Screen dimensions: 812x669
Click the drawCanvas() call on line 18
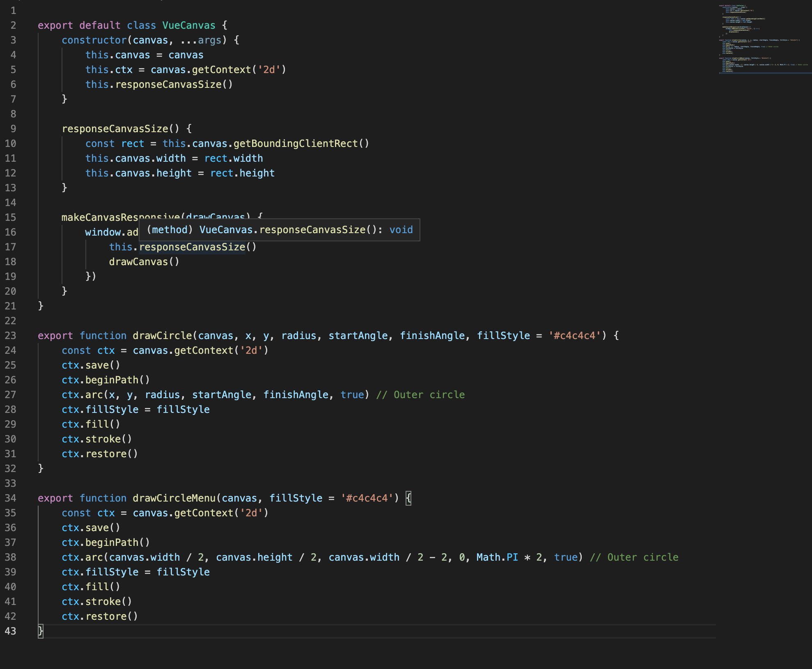point(144,262)
